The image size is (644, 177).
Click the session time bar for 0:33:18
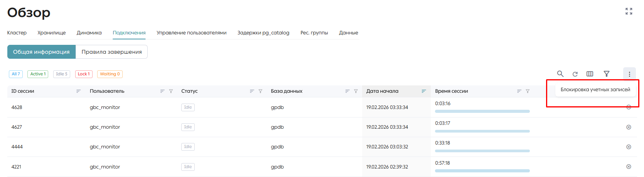482,151
